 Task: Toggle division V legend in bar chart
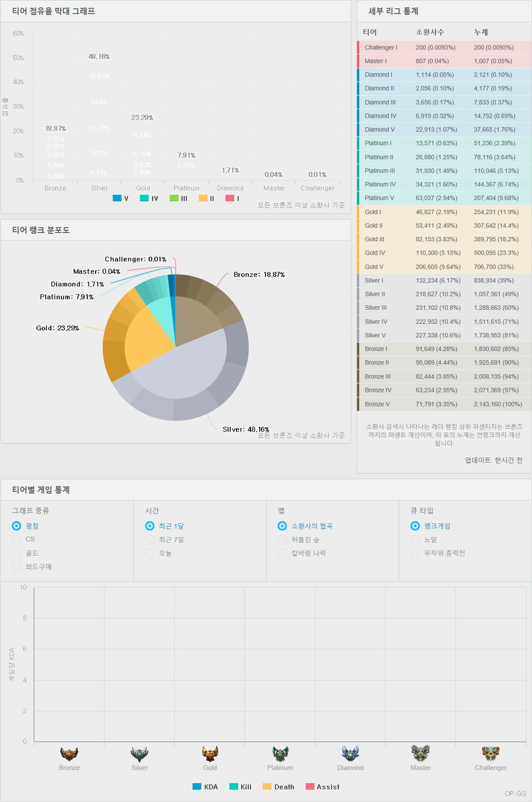pos(117,198)
